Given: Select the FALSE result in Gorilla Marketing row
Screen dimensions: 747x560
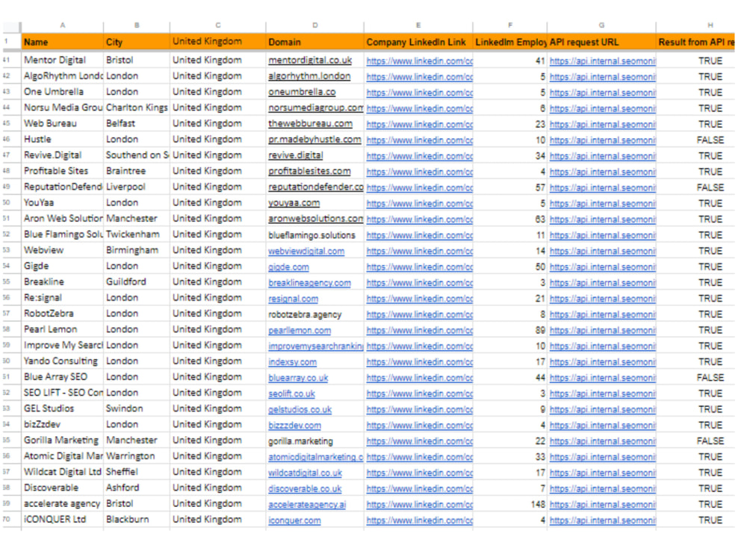Looking at the screenshot, I should click(x=695, y=441).
